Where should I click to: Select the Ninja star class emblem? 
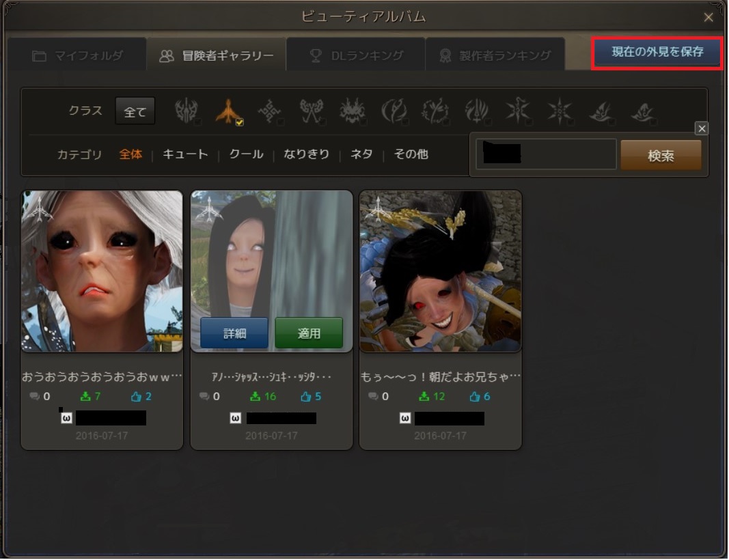click(x=560, y=111)
